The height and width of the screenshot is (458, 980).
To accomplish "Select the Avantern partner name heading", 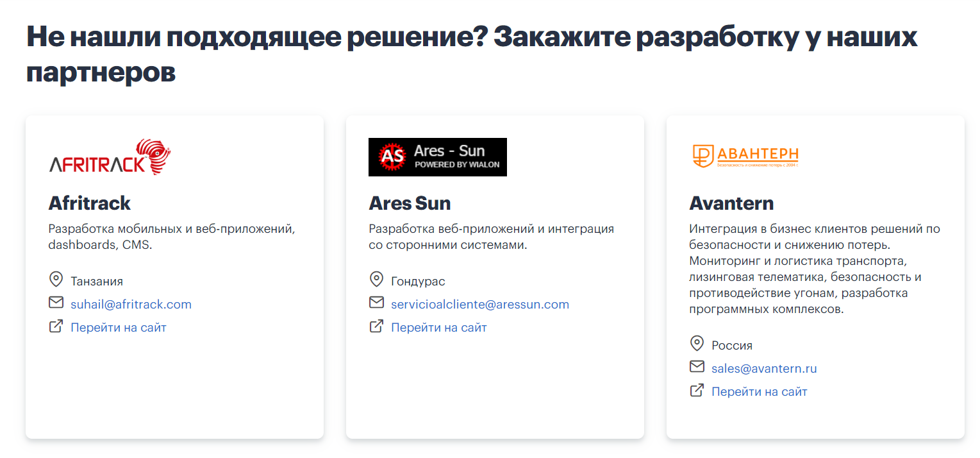I will pyautogui.click(x=731, y=203).
